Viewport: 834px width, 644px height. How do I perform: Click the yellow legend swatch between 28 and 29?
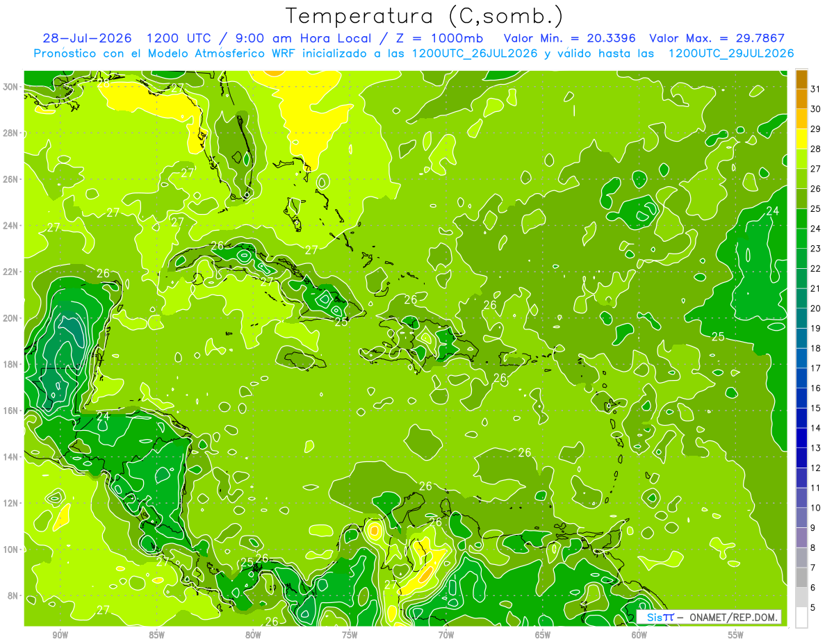801,140
